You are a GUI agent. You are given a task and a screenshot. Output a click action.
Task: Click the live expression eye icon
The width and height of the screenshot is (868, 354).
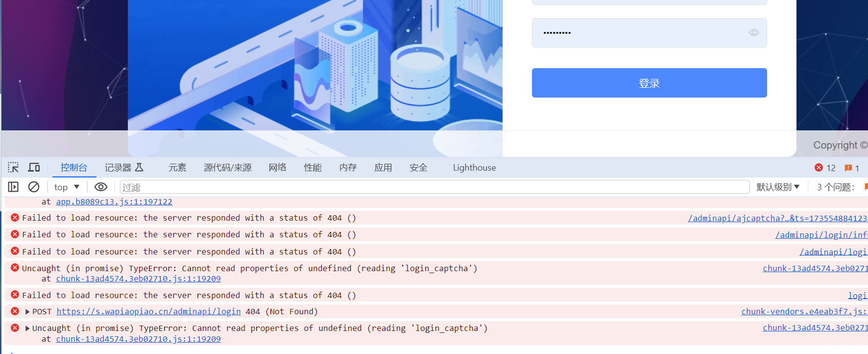coord(101,187)
